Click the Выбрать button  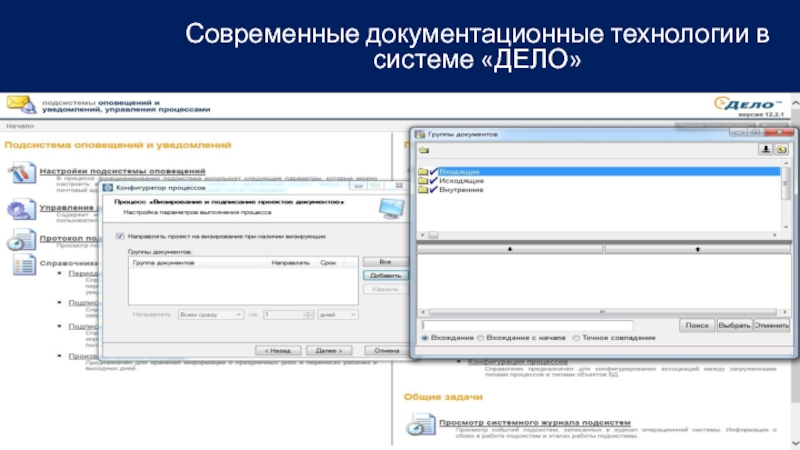(734, 326)
